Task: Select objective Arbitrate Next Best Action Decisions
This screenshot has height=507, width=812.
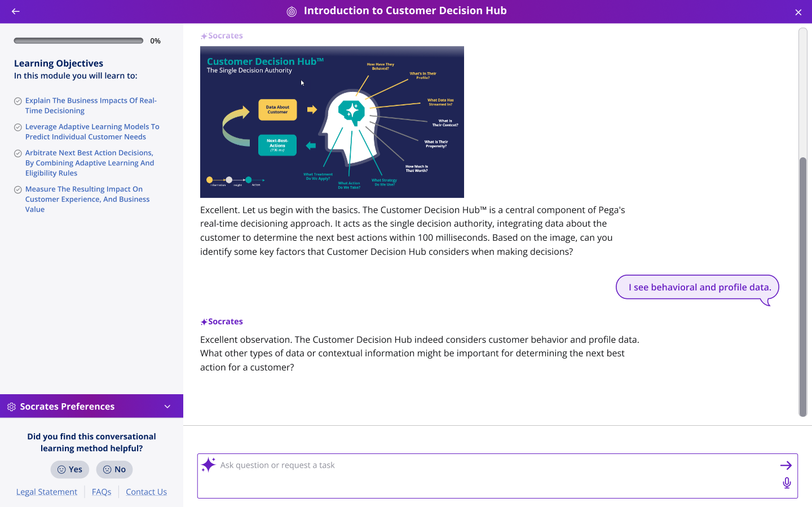Action: point(90,163)
